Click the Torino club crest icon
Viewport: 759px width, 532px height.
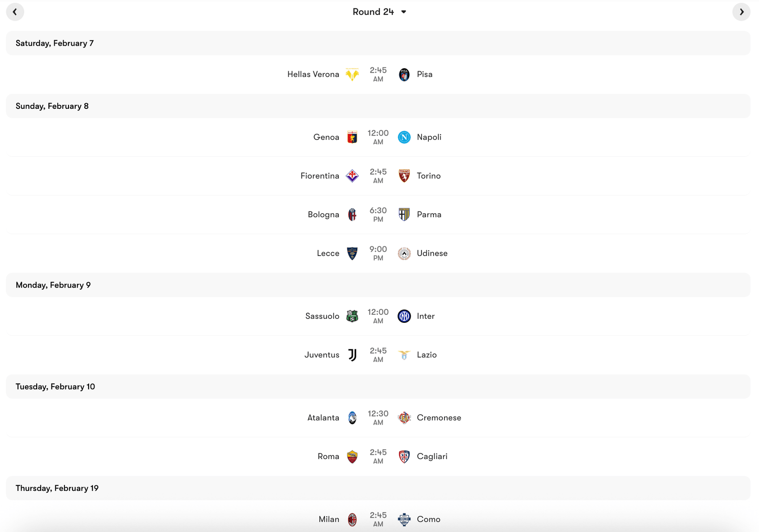(x=404, y=176)
